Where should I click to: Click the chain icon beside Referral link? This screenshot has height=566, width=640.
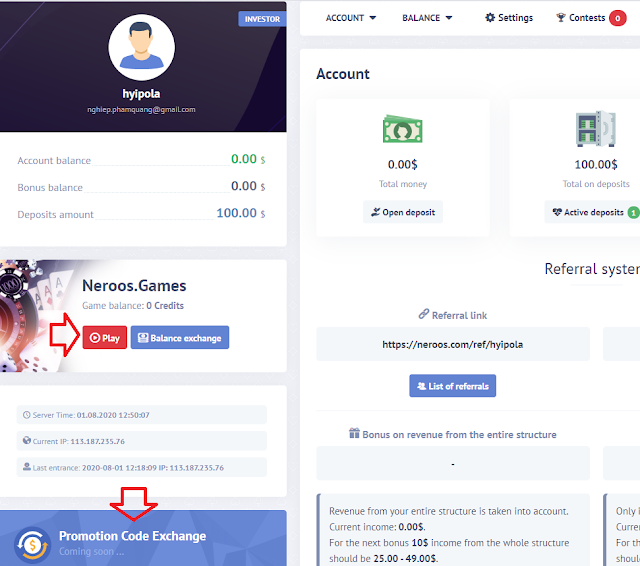tap(424, 314)
